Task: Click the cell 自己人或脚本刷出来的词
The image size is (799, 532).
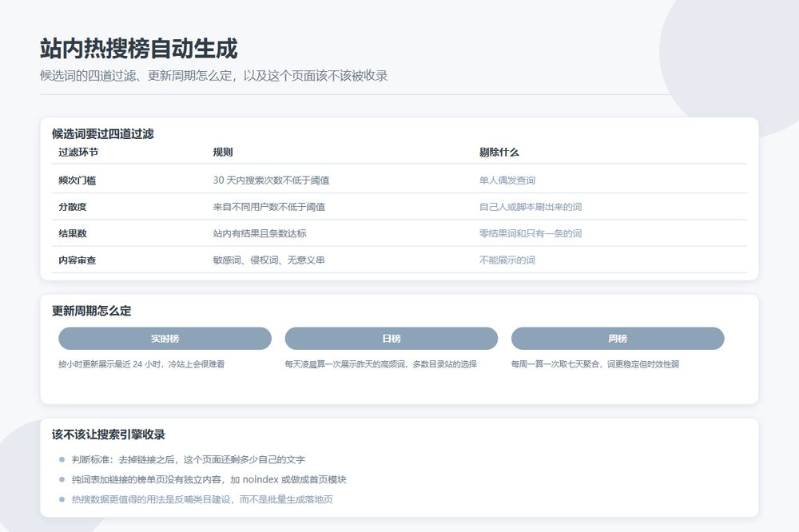Action: tap(531, 207)
